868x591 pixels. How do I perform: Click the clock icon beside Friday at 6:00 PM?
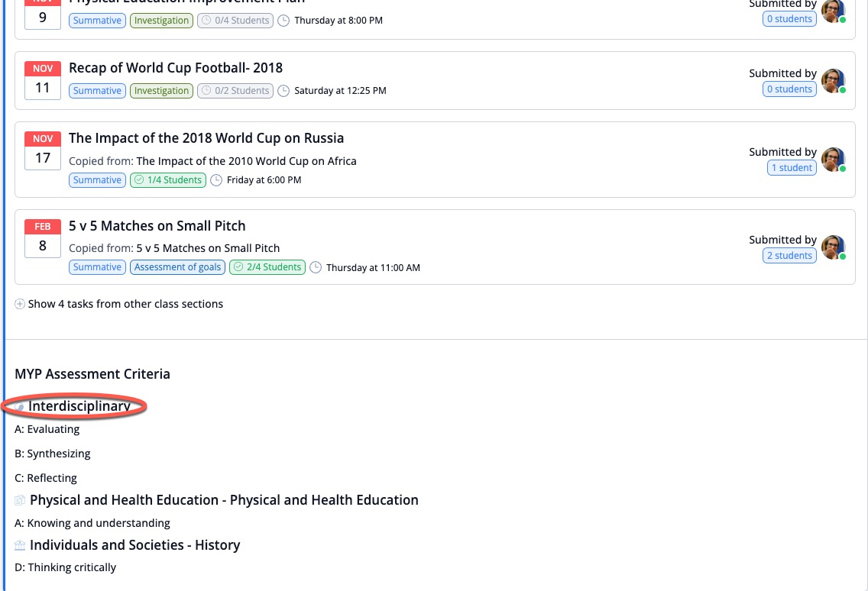point(216,180)
